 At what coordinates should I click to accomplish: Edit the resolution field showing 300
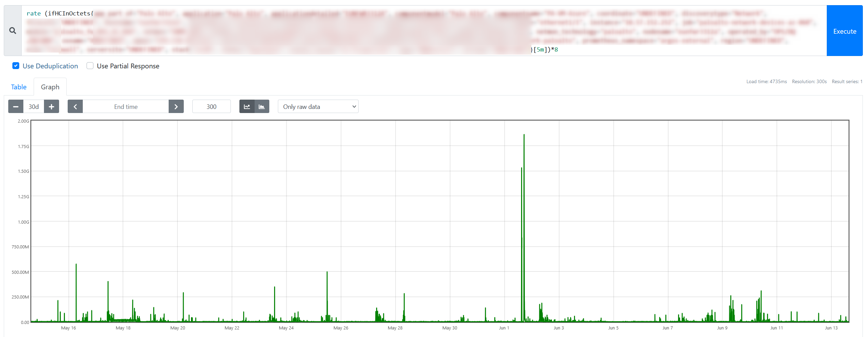212,106
